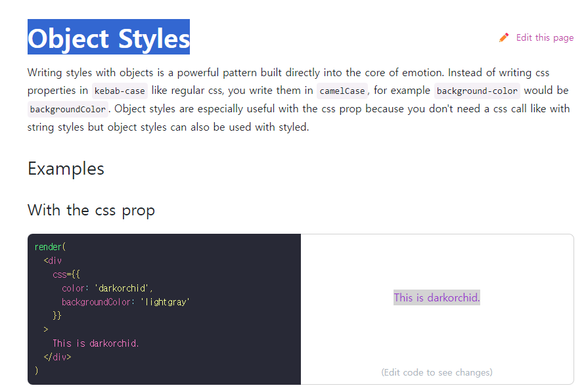Image resolution: width=586 pixels, height=392 pixels.
Task: Click the Object Styles page heading
Action: coord(109,37)
